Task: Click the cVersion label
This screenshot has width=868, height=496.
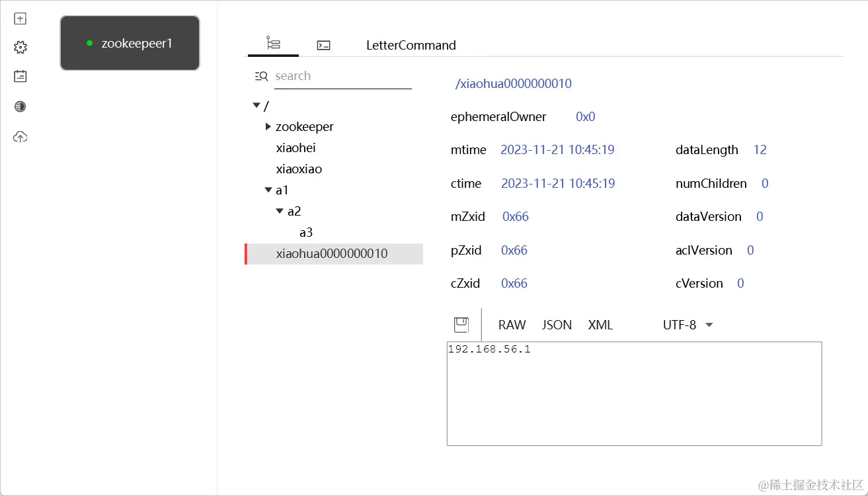Action: 699,284
